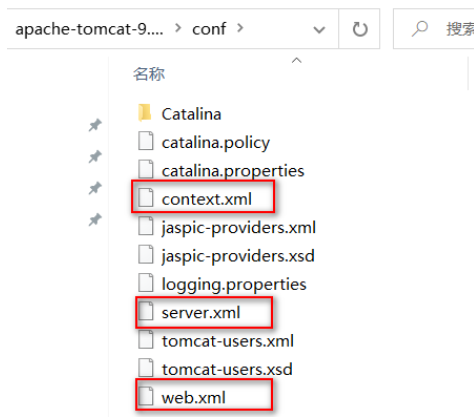Click the conf breadcrumb segment
The width and height of the screenshot is (474, 420).
pos(209,29)
